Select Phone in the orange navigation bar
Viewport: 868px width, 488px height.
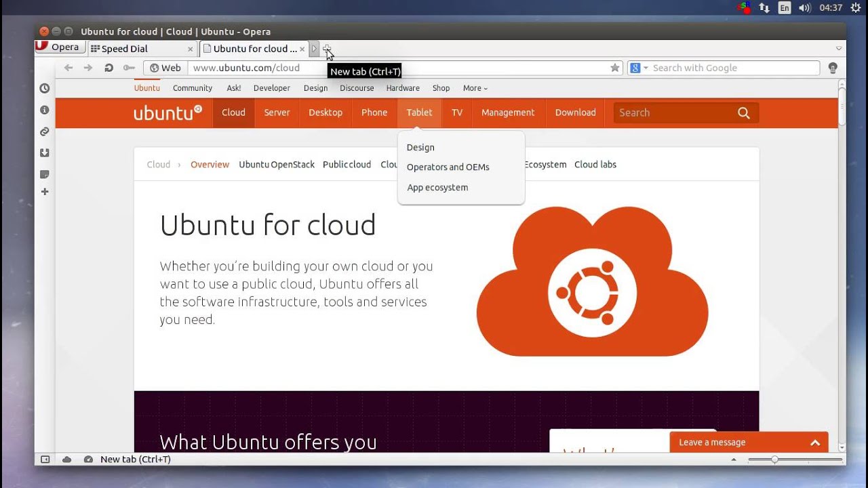pyautogui.click(x=374, y=113)
